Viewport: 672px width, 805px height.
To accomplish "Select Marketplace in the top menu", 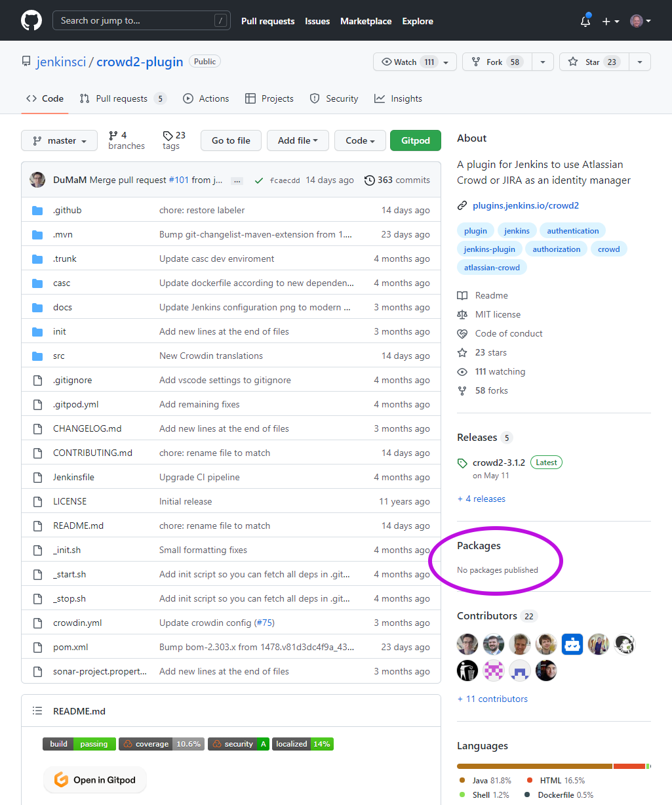I will point(366,21).
